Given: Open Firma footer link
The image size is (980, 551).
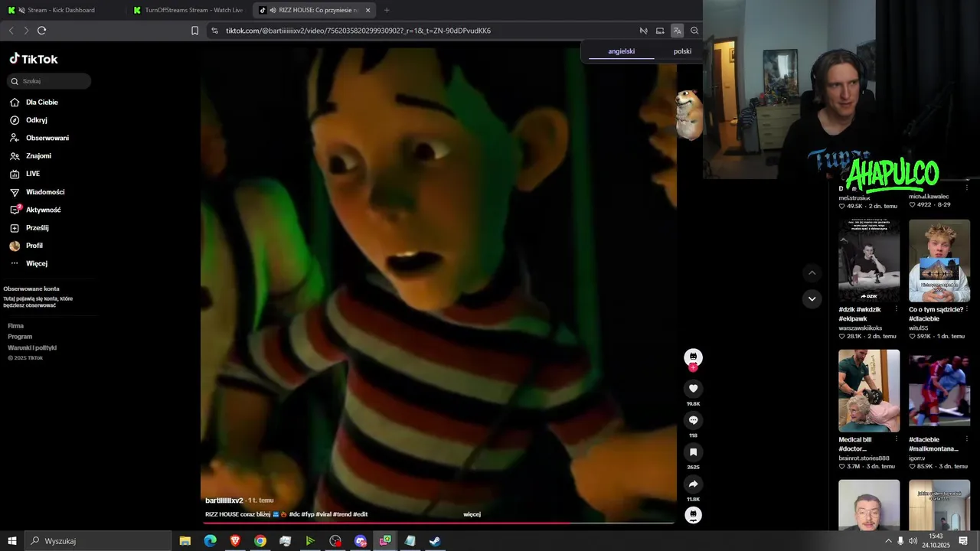Looking at the screenshot, I should (x=16, y=326).
